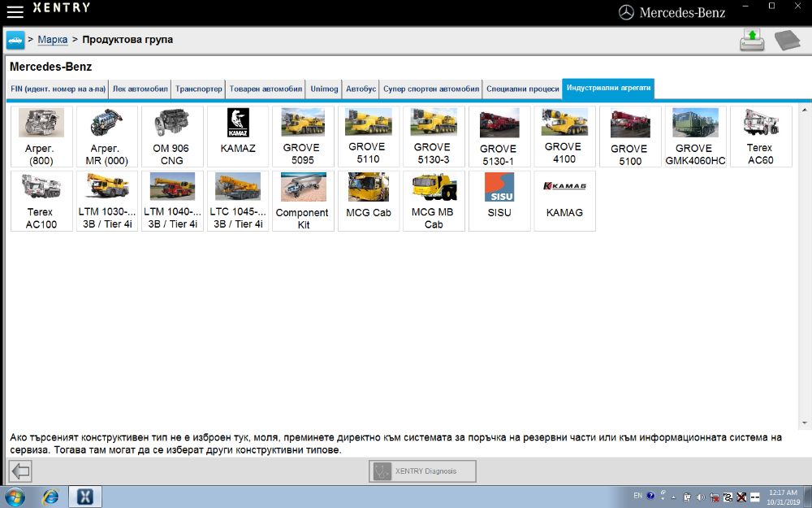
Task: Click the back arrow button
Action: 21,471
